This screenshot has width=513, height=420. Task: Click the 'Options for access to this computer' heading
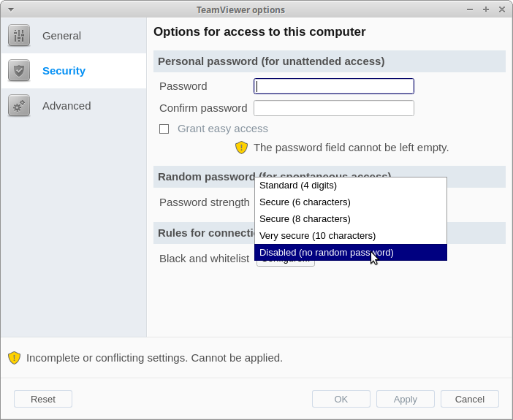point(259,31)
